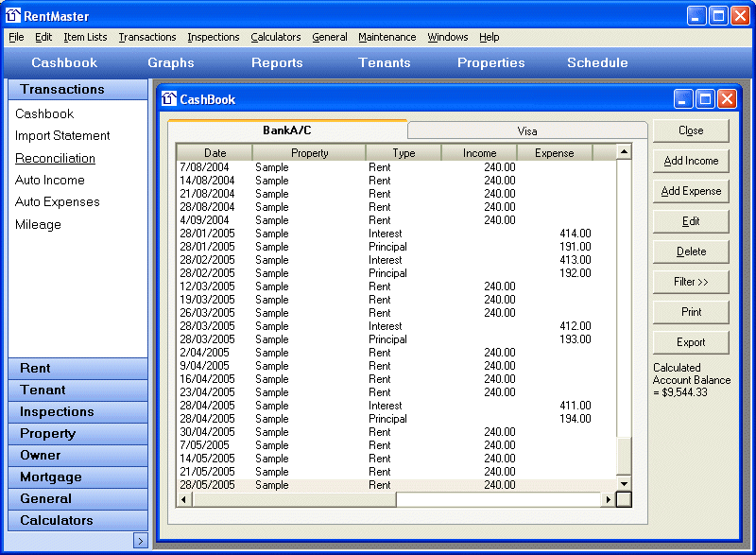Click the CashBook window house icon

169,99
